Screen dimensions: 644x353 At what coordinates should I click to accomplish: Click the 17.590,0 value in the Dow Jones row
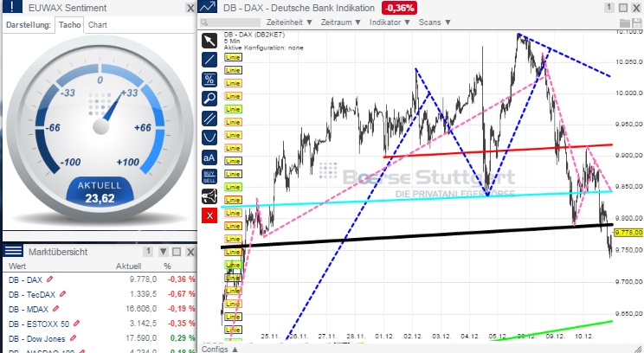(141, 338)
